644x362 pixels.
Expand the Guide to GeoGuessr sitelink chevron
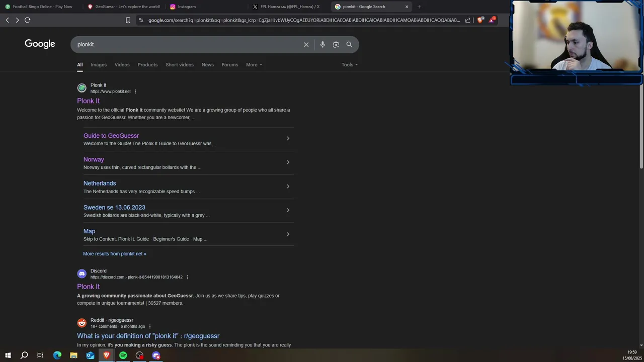288,138
